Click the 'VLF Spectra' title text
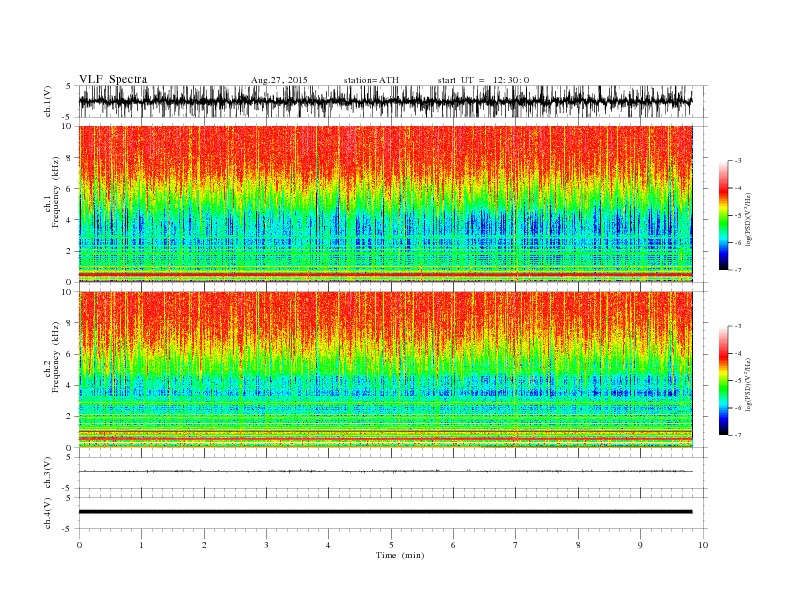This screenshot has height=612, width=792. coord(113,79)
